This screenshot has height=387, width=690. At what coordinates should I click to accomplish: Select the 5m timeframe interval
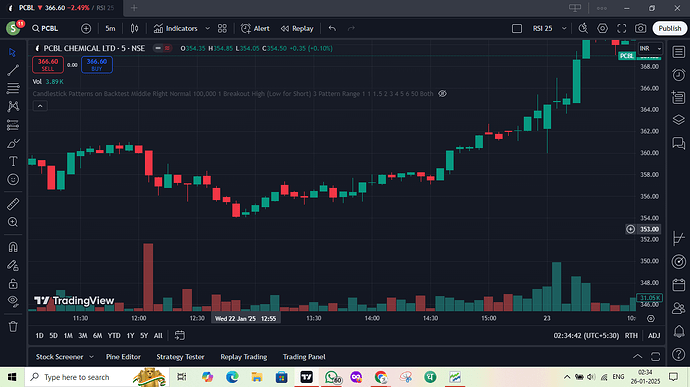coord(110,29)
